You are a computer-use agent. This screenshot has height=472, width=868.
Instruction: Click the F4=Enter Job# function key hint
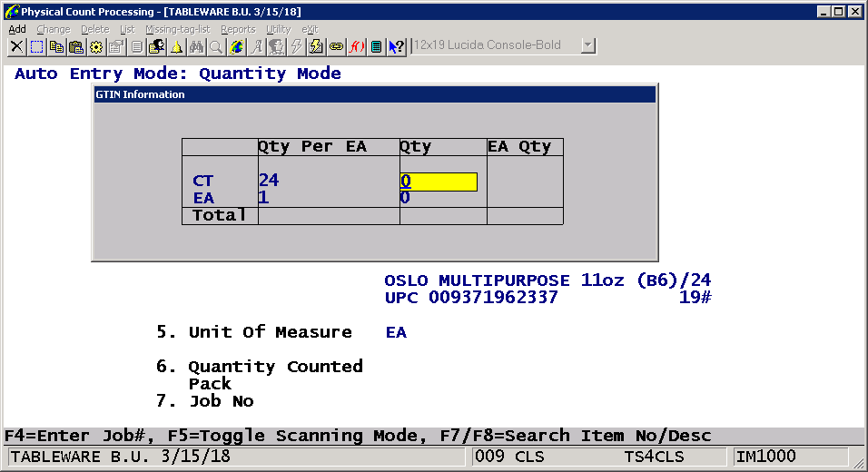pyautogui.click(x=79, y=436)
